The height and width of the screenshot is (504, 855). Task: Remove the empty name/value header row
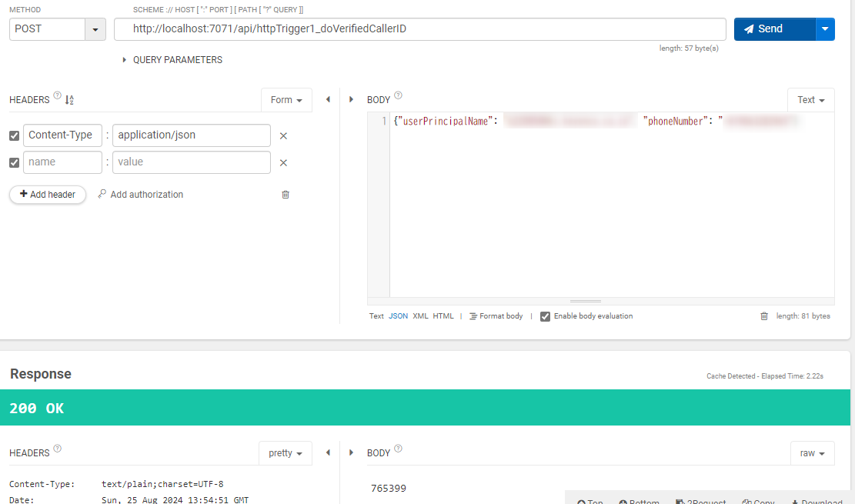283,163
